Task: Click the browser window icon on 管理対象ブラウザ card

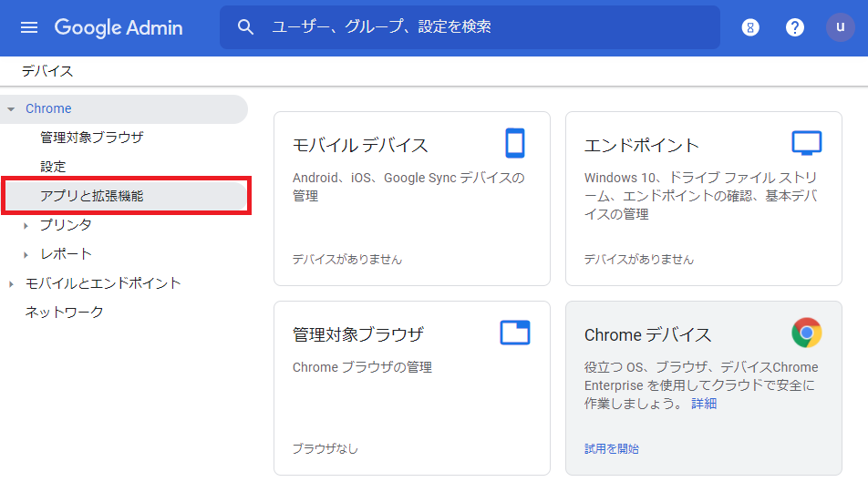Action: (515, 333)
